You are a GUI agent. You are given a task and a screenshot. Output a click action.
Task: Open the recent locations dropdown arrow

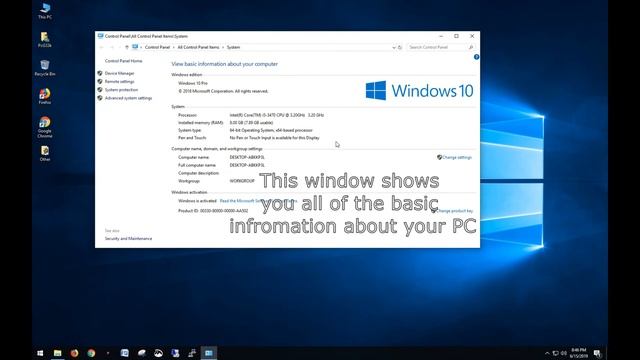point(120,47)
